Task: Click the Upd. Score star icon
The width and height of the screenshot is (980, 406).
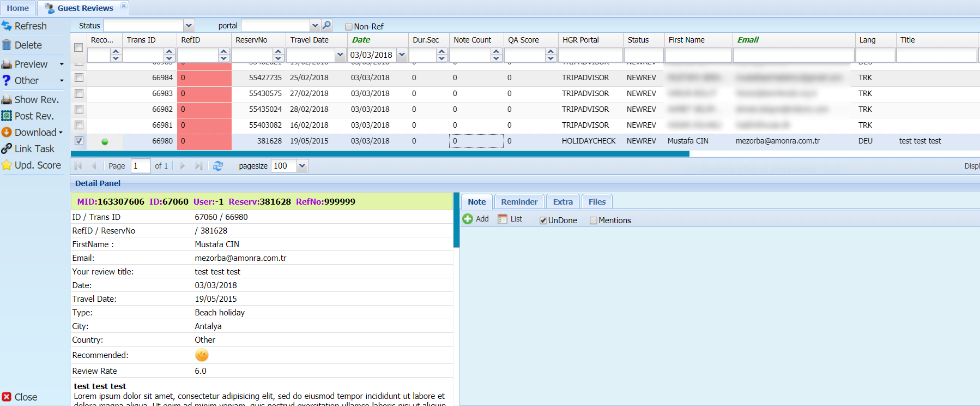Action: coord(7,165)
